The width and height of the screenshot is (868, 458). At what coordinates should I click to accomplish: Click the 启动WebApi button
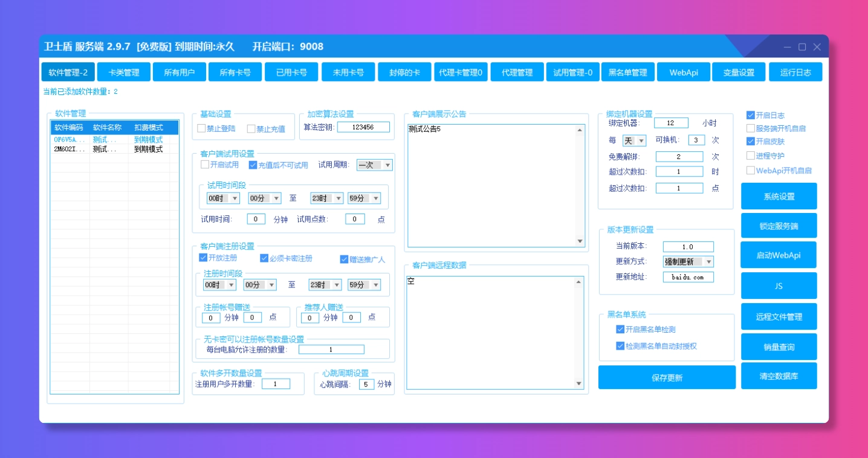click(779, 255)
